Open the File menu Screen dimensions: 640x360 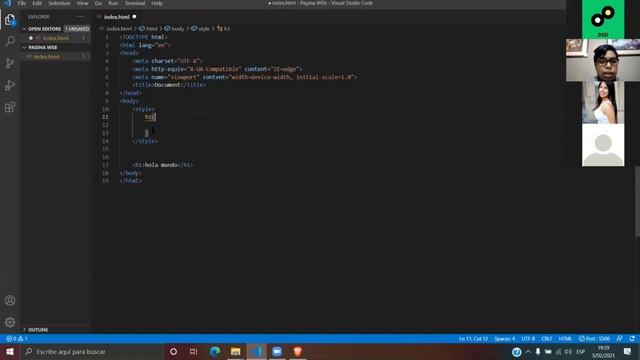pyautogui.click(x=22, y=3)
